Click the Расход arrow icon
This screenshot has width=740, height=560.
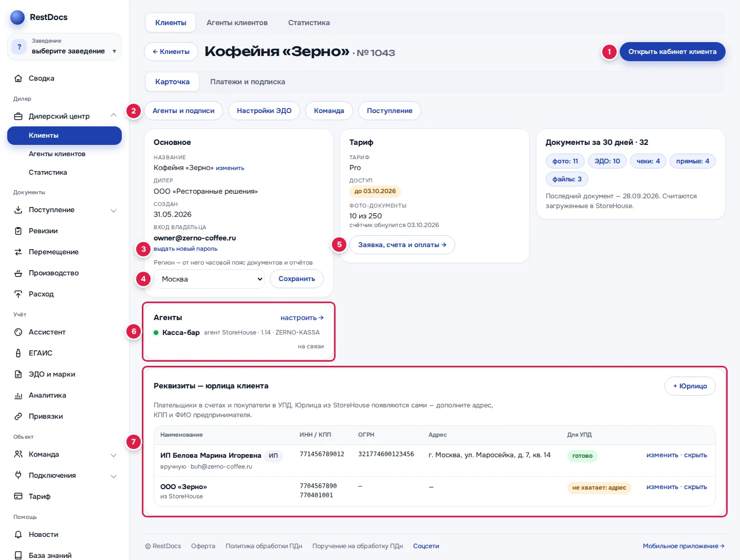click(x=18, y=294)
